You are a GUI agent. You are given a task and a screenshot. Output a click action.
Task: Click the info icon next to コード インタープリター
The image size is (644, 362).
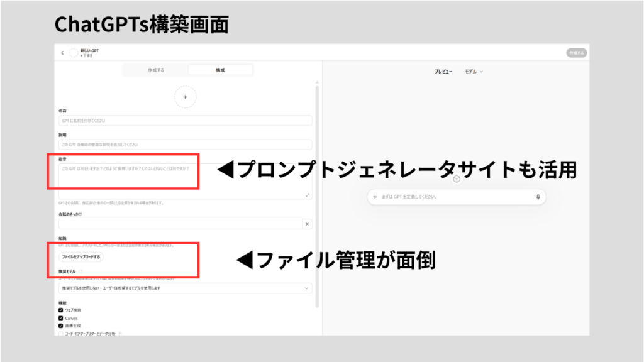(x=120, y=334)
